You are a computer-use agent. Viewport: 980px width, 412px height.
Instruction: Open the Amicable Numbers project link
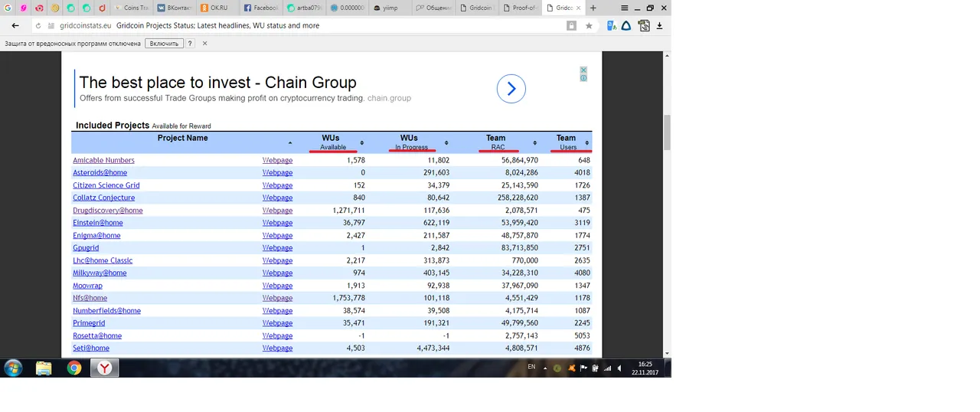(x=103, y=160)
